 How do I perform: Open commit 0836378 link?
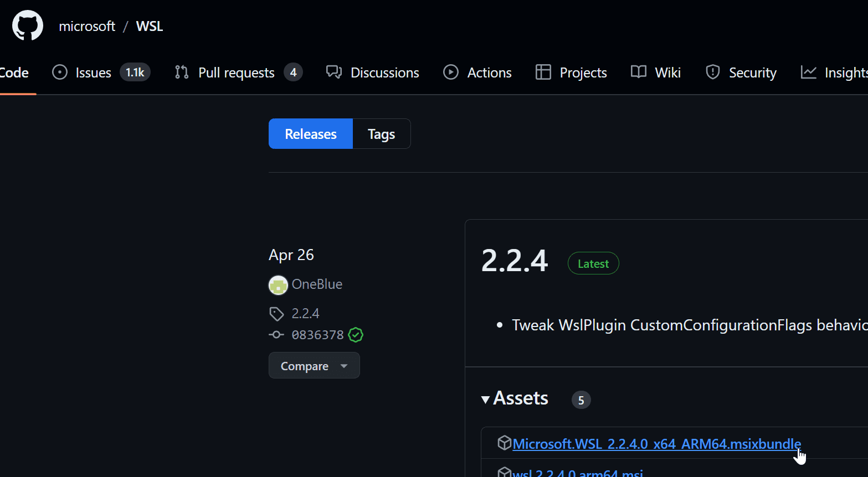[318, 335]
